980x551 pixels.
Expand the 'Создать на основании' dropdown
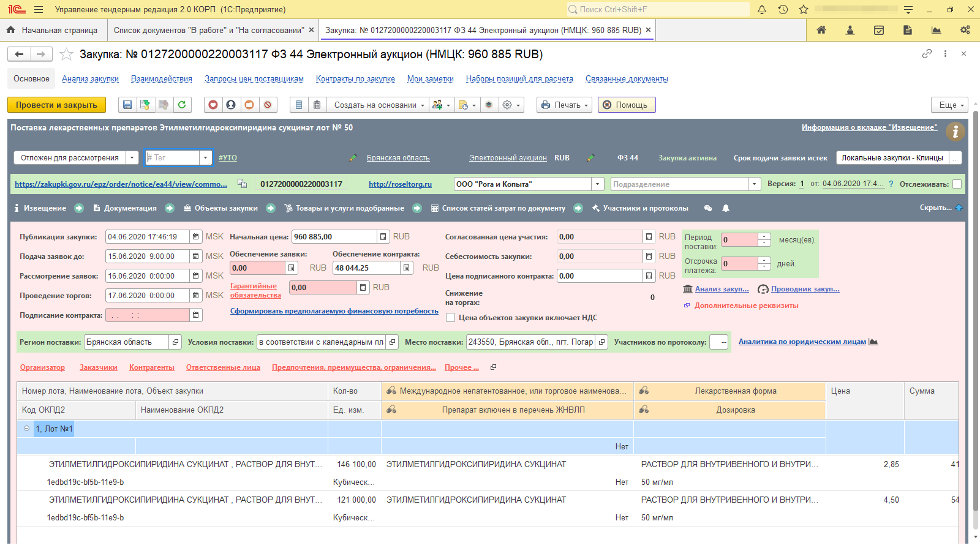pyautogui.click(x=379, y=105)
